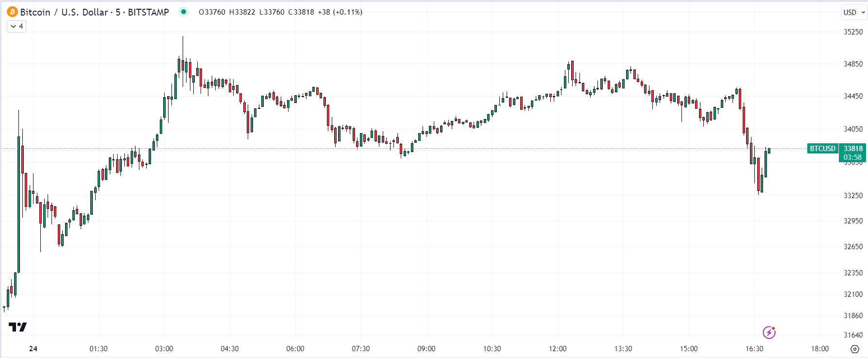This screenshot has height=358, width=868.
Task: Click the 03:00 time axis label
Action: pyautogui.click(x=164, y=349)
